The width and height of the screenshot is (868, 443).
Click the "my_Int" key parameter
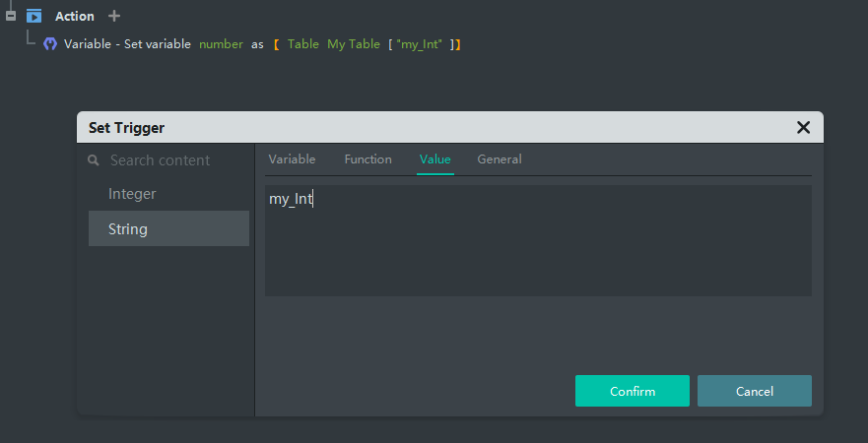[419, 44]
